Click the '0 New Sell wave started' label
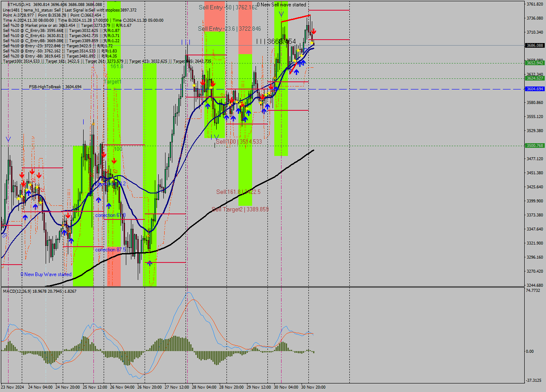 (281, 5)
